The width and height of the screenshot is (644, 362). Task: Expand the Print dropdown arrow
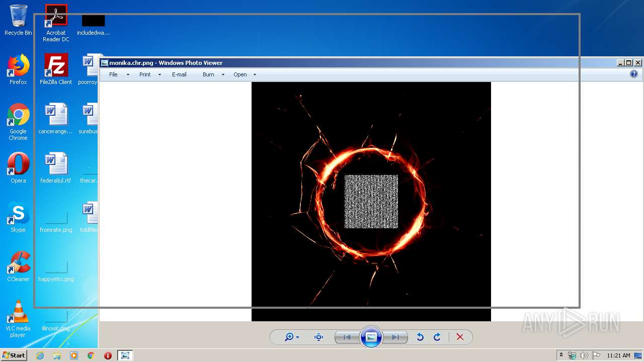coord(159,75)
